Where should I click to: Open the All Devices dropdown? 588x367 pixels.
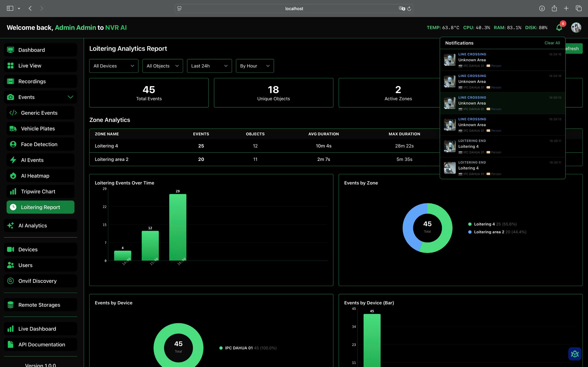114,66
